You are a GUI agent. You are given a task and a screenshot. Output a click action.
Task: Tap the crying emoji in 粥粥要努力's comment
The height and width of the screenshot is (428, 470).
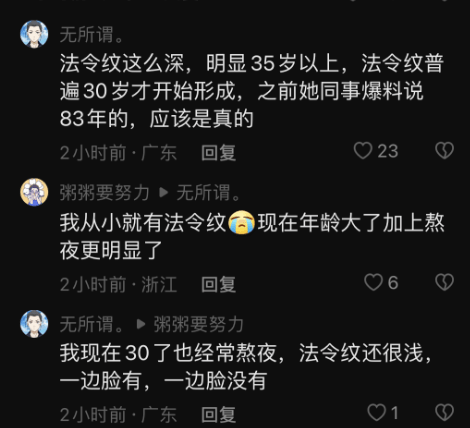(x=242, y=222)
